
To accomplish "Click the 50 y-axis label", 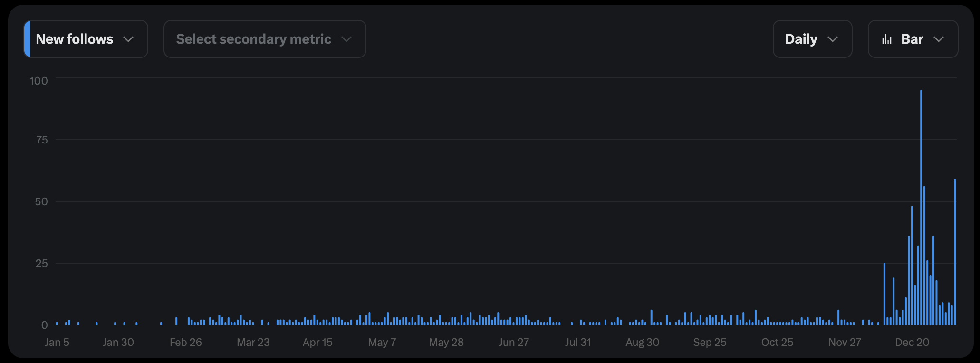I will tap(41, 201).
